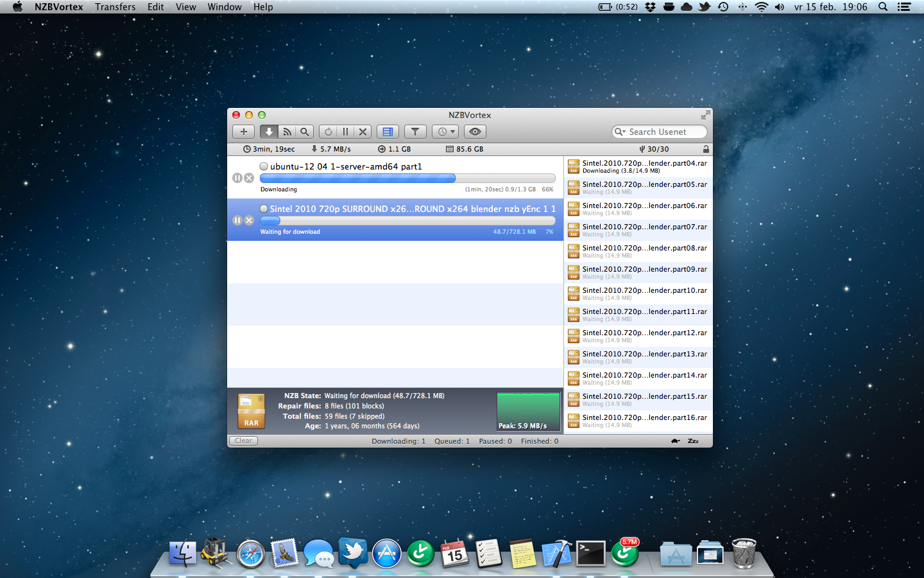The width and height of the screenshot is (924, 578).
Task: Click the toolbar X remove button
Action: pyautogui.click(x=363, y=132)
